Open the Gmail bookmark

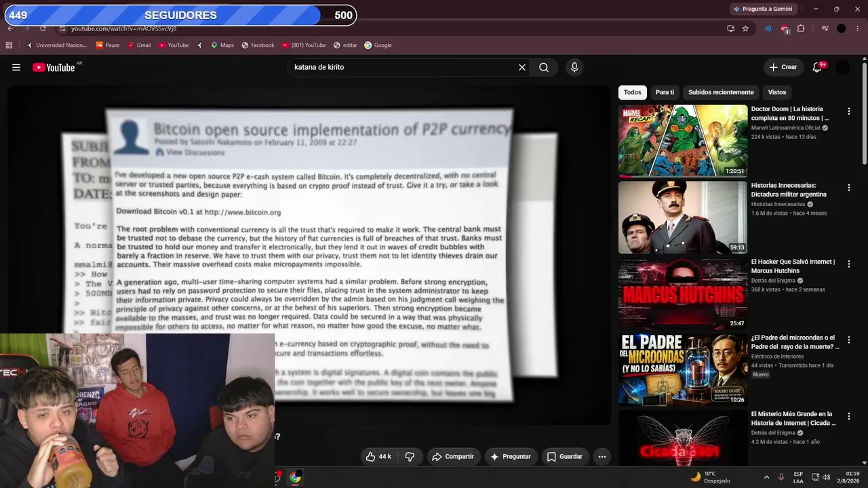[x=138, y=45]
